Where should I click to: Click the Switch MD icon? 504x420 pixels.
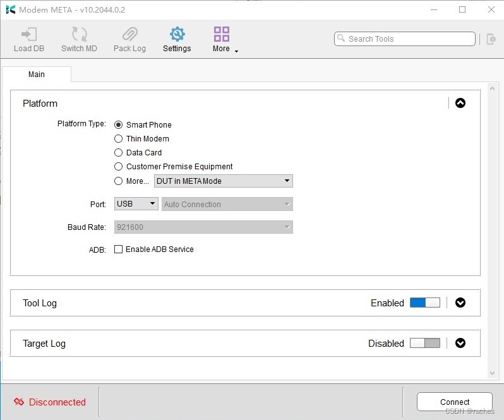pos(79,34)
